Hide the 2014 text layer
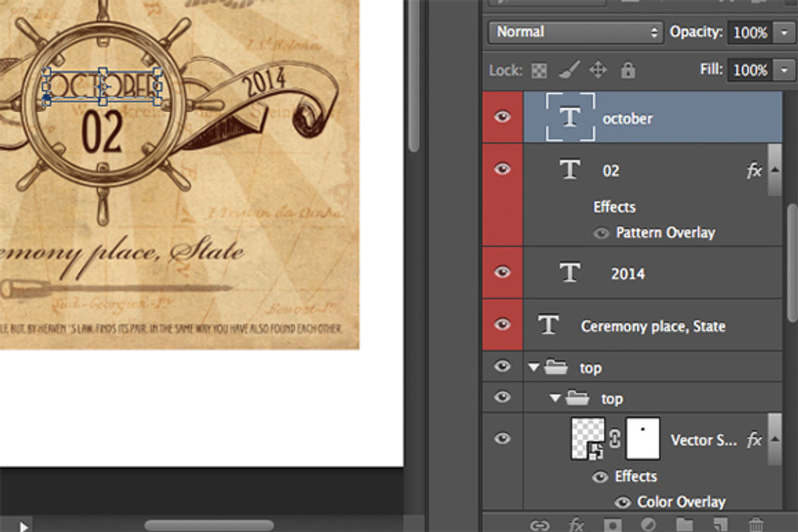This screenshot has width=798, height=532. pos(502,272)
